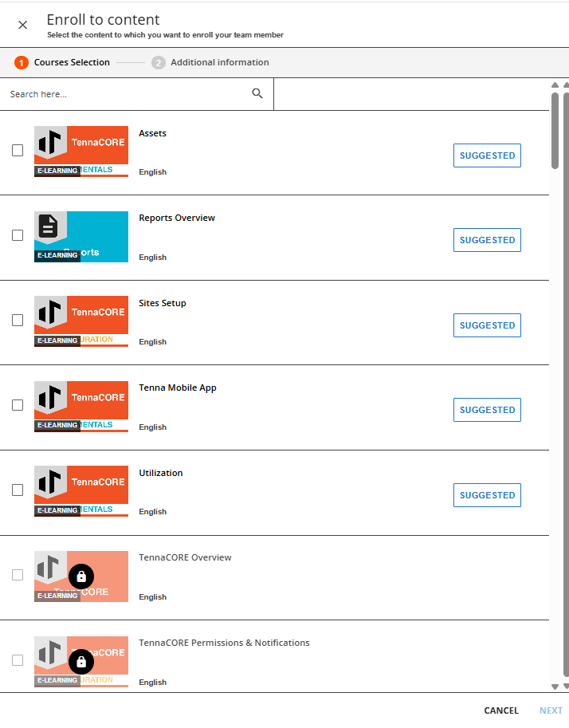Select the Sites Setup checkbox
The height and width of the screenshot is (728, 569).
click(x=18, y=321)
